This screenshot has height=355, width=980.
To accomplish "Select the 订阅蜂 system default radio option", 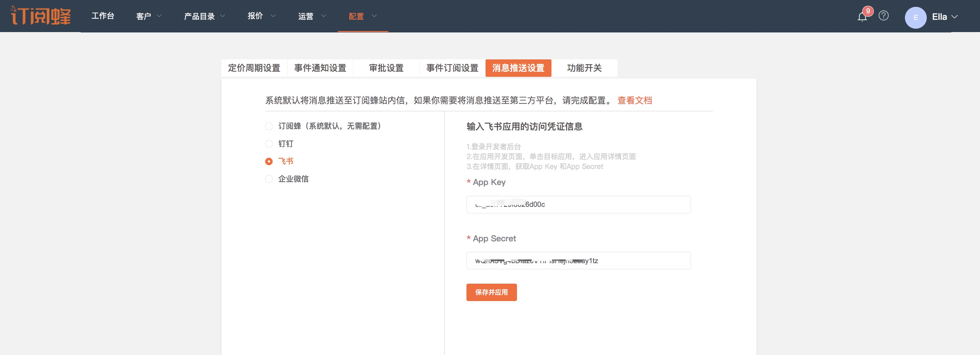I will tap(269, 126).
